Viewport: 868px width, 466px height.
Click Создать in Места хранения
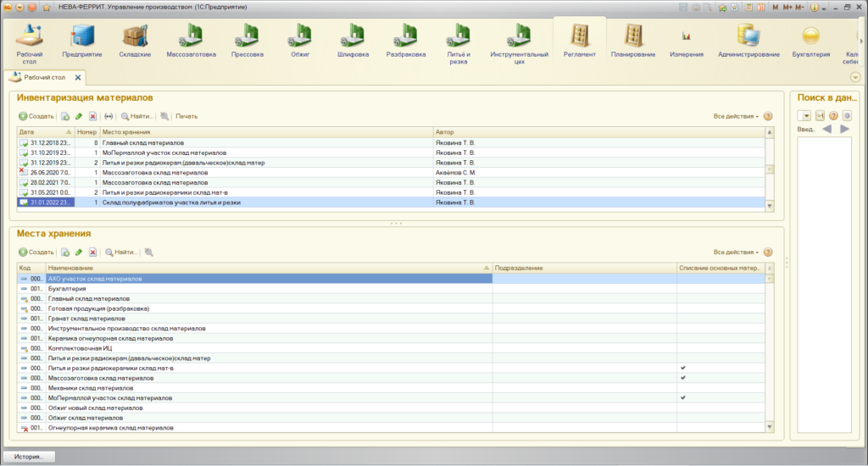click(36, 252)
